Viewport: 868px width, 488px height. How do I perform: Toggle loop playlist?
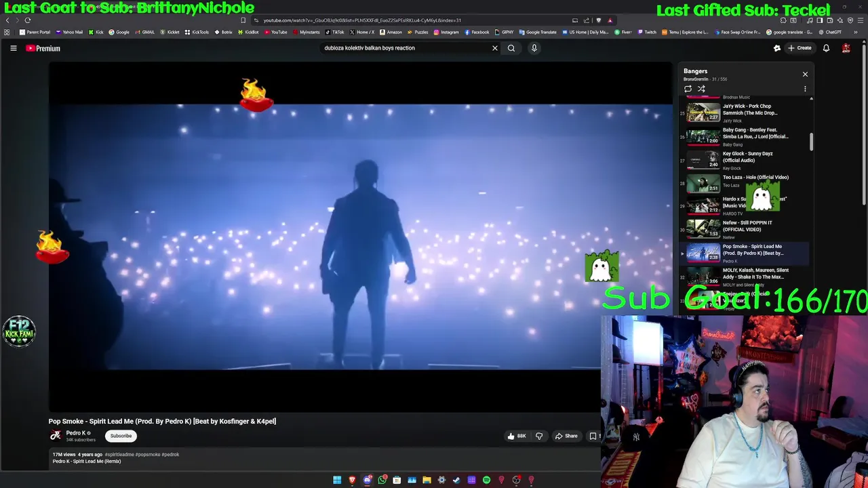[688, 89]
